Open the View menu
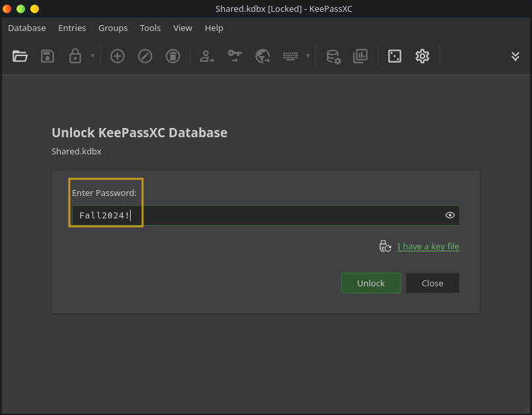532x415 pixels. 183,28
